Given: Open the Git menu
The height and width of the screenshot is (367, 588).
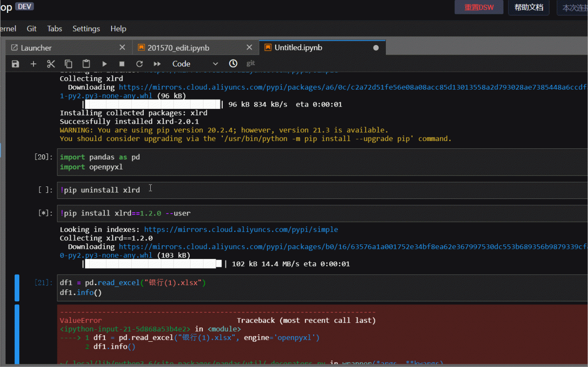Looking at the screenshot, I should click(x=32, y=28).
